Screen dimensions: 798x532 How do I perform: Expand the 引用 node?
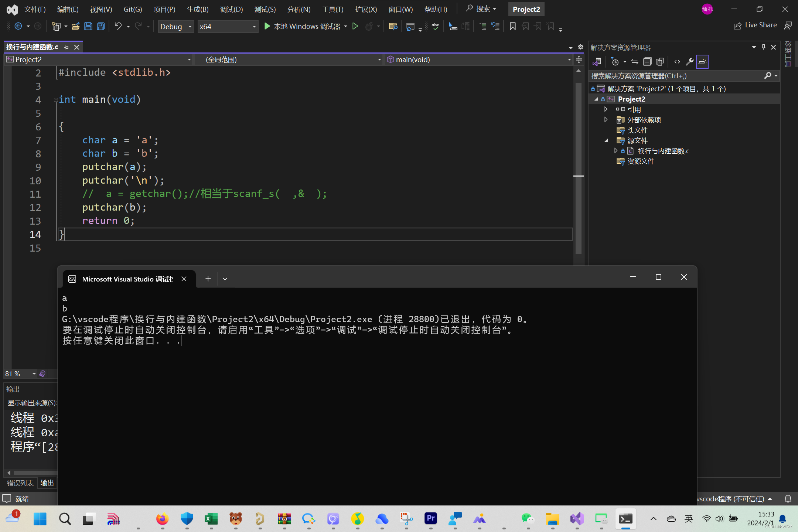point(606,109)
